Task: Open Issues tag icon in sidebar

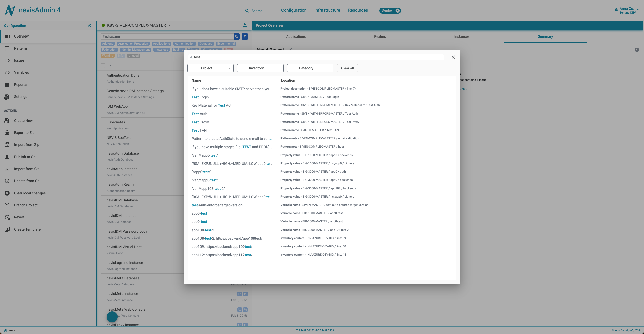Action: [x=7, y=60]
